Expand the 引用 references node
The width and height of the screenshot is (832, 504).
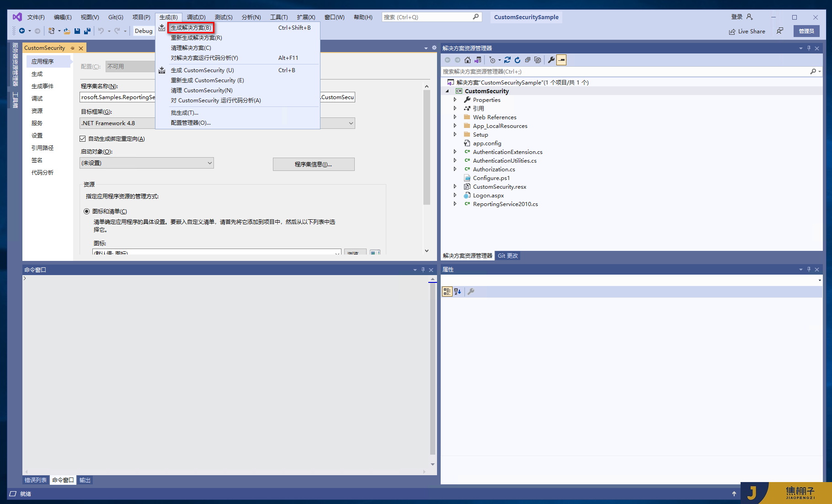click(455, 108)
